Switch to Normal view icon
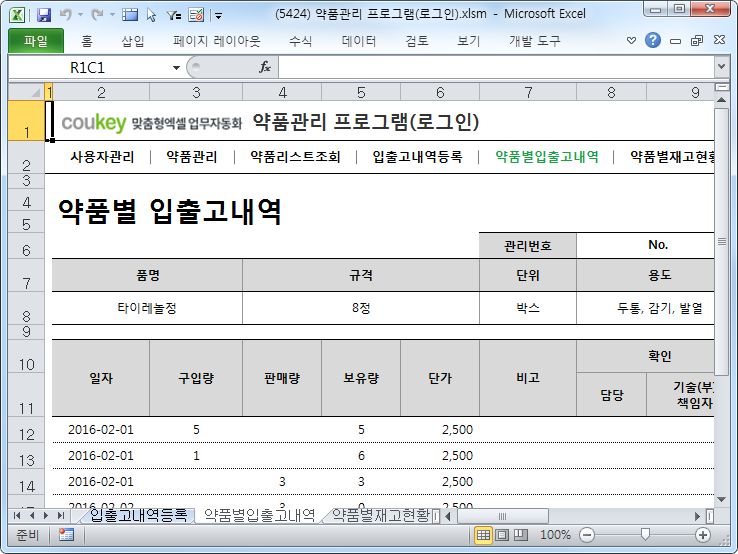The image size is (738, 554). pyautogui.click(x=483, y=535)
